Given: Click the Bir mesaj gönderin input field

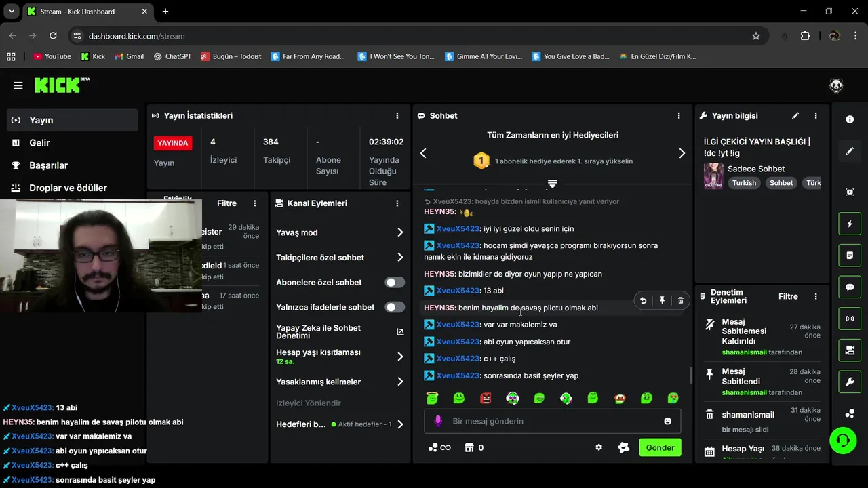Looking at the screenshot, I should [x=553, y=421].
